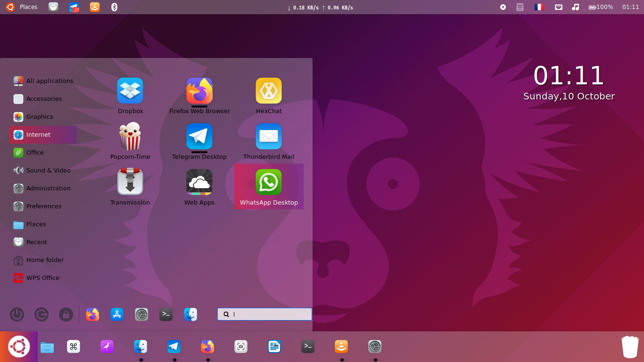Open the blue folder icon in the dock
This screenshot has height=362, width=644.
[x=47, y=347]
